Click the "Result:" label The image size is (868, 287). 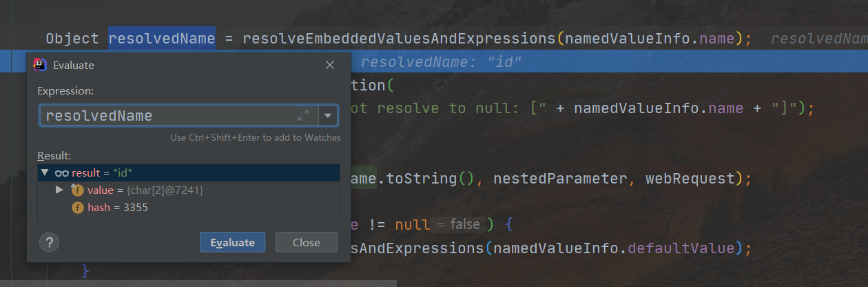pyautogui.click(x=54, y=155)
